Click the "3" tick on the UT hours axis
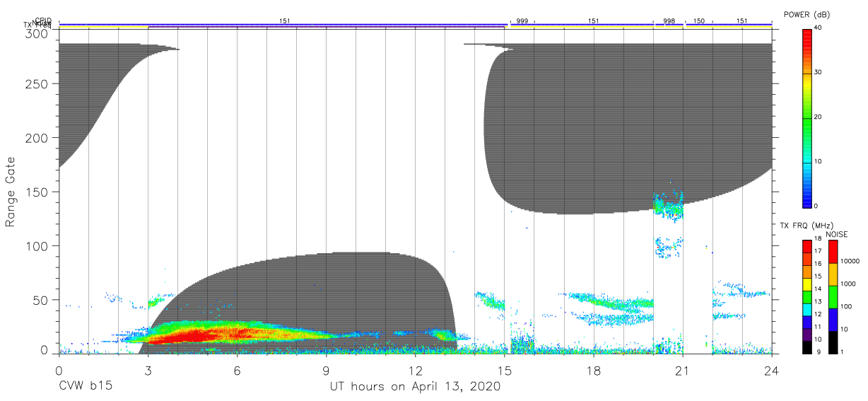868x401 pixels. click(x=148, y=370)
